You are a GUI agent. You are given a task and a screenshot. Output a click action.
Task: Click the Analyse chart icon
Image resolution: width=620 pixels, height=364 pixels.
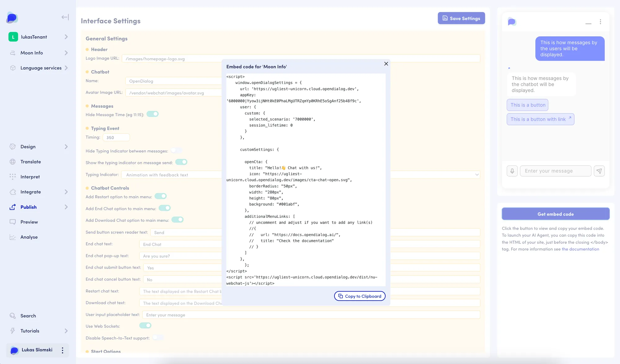click(13, 237)
